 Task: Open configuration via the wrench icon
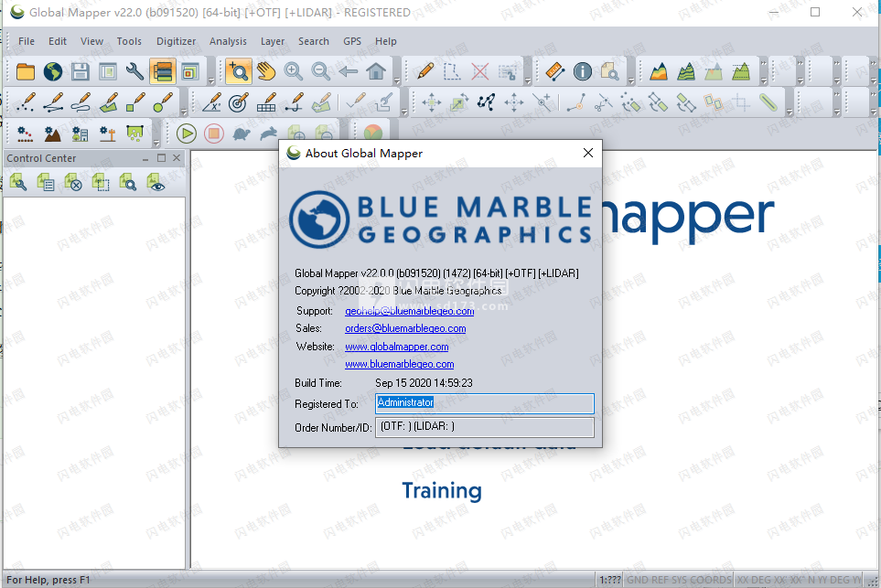click(x=134, y=72)
